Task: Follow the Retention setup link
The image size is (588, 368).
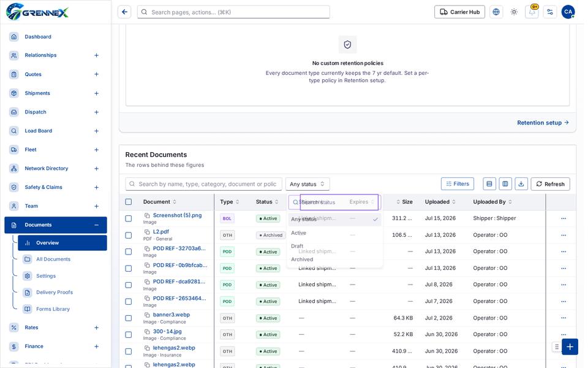Action: [543, 123]
